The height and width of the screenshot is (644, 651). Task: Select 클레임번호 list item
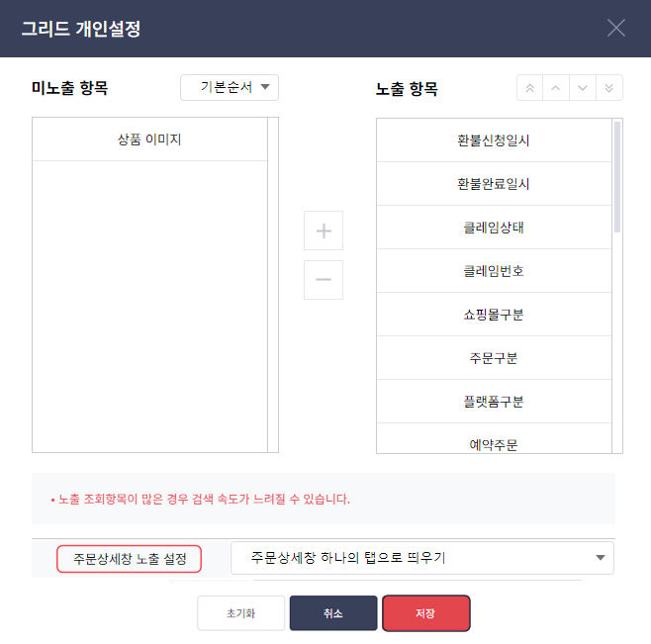[494, 271]
